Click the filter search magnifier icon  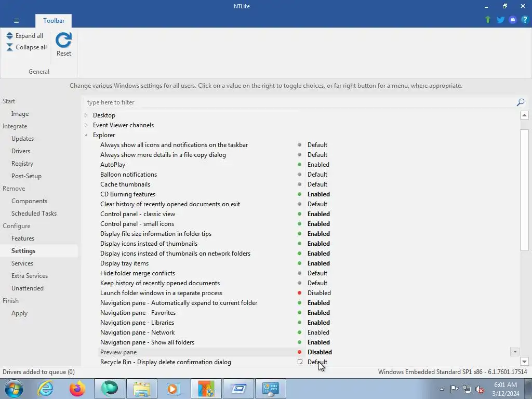pyautogui.click(x=521, y=102)
